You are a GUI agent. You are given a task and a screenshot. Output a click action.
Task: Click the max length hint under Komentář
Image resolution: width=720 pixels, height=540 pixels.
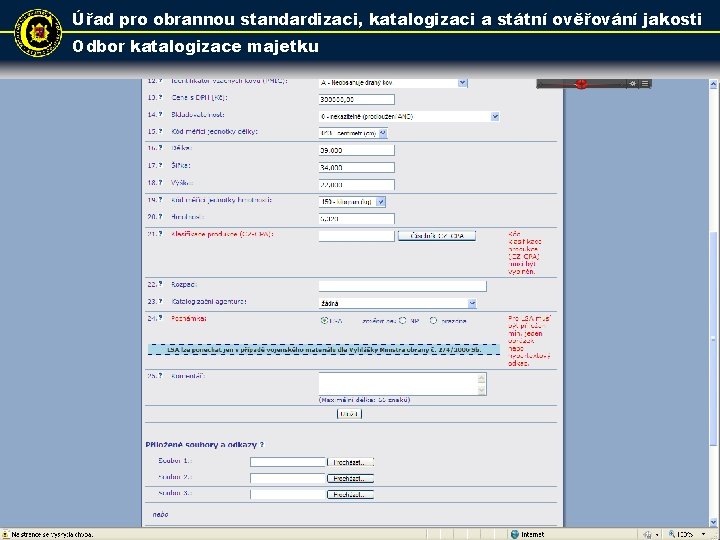coord(365,400)
